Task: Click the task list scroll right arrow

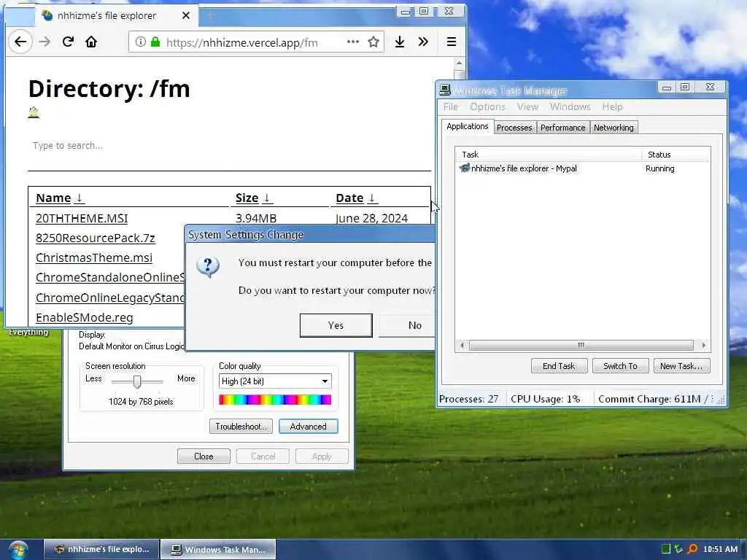Action: pyautogui.click(x=704, y=345)
